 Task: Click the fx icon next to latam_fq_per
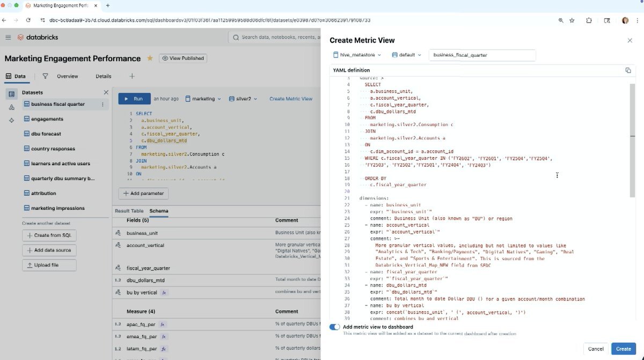pos(164,349)
